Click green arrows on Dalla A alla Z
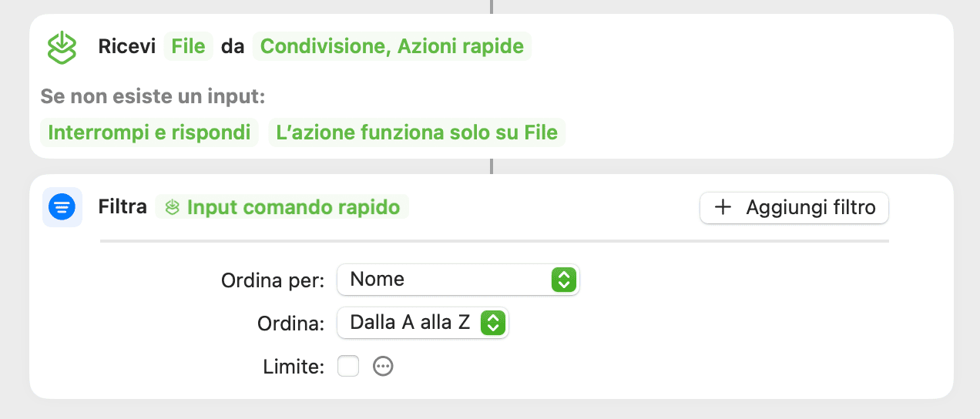This screenshot has width=980, height=419. point(492,323)
